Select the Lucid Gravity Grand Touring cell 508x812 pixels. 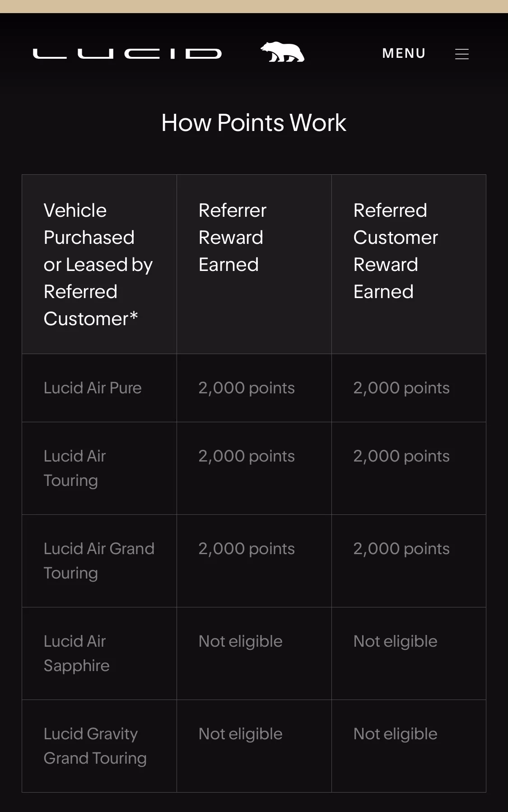(99, 746)
